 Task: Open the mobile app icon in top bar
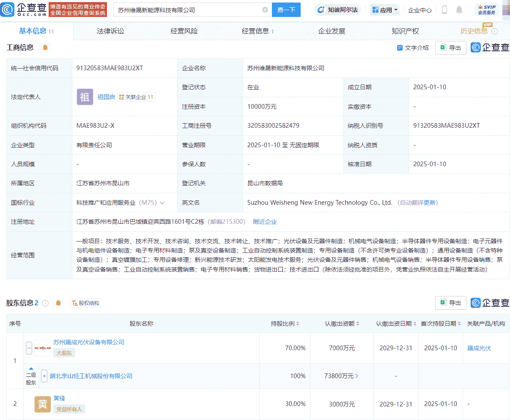(x=444, y=10)
